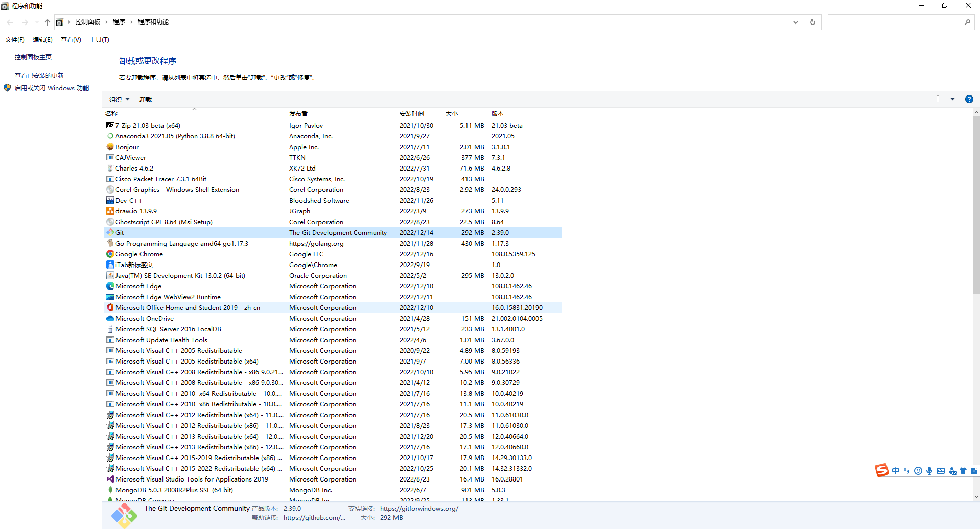The width and height of the screenshot is (980, 529).
Task: Open 启用或关闭 Windows 功能 link
Action: tap(52, 88)
